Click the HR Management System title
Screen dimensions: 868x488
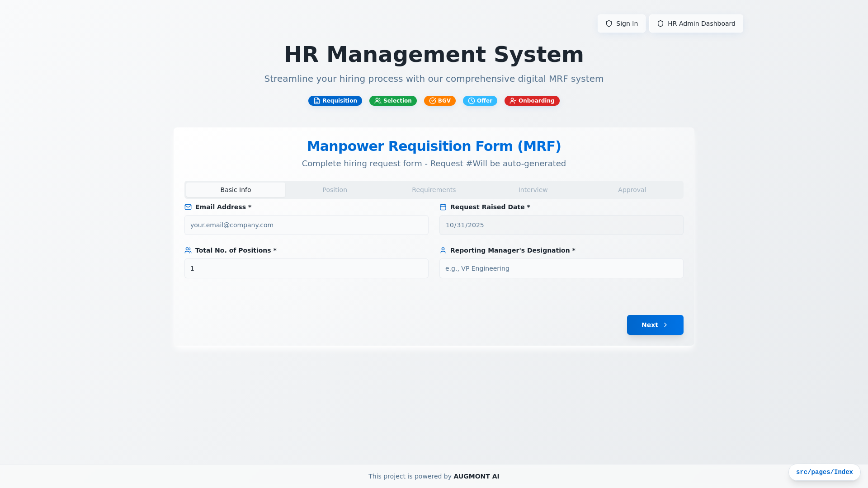coord(434,54)
